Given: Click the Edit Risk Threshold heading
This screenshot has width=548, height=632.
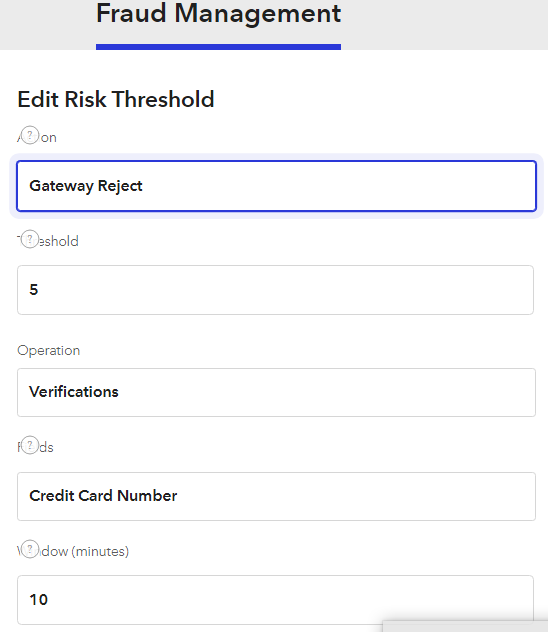Looking at the screenshot, I should click(x=116, y=99).
